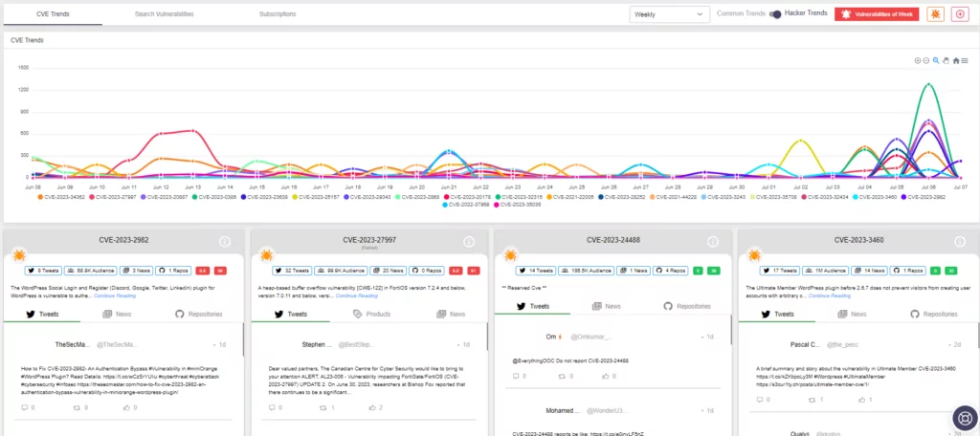Image resolution: width=980 pixels, height=436 pixels.
Task: Click bug icon on CVE-2023-24488 card
Action: 510,255
